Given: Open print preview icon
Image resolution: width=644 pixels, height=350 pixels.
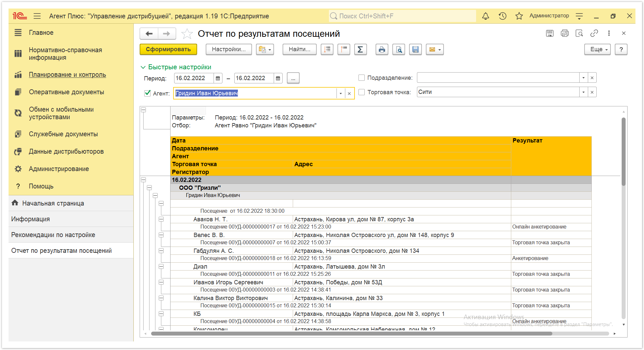Looking at the screenshot, I should [399, 50].
